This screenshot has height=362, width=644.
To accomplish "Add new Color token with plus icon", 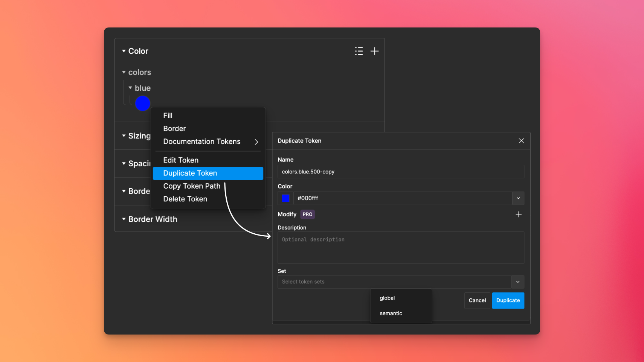I will 374,51.
